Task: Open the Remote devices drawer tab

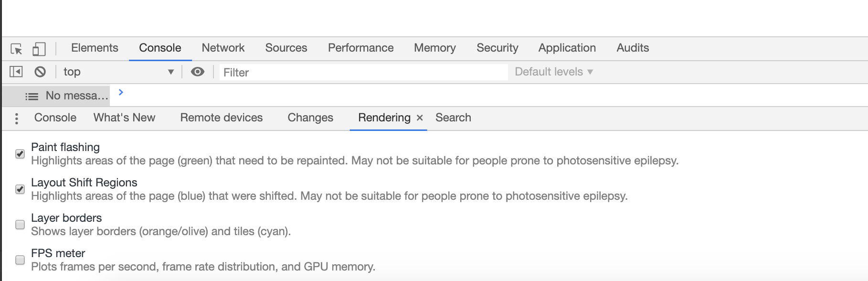Action: [222, 118]
